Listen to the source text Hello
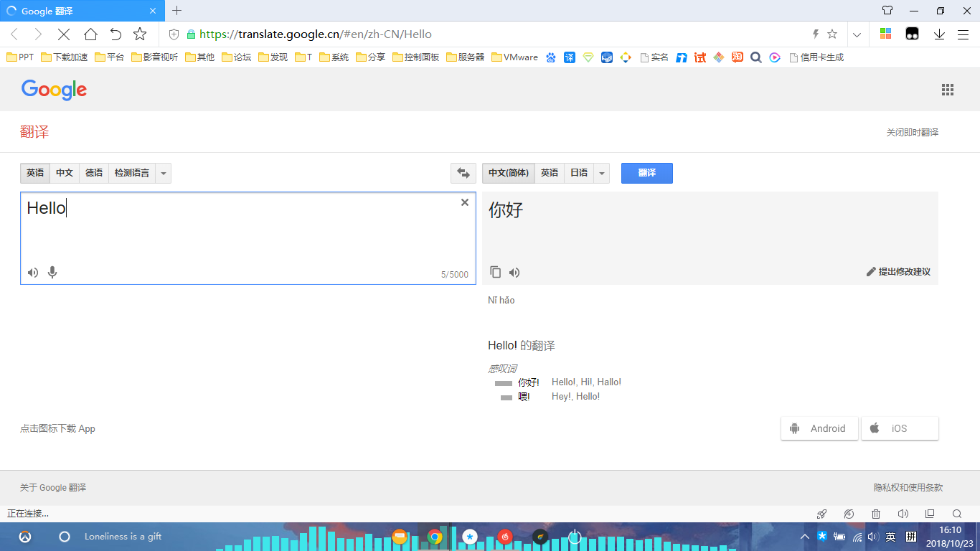Viewport: 980px width, 551px height. pos(33,273)
